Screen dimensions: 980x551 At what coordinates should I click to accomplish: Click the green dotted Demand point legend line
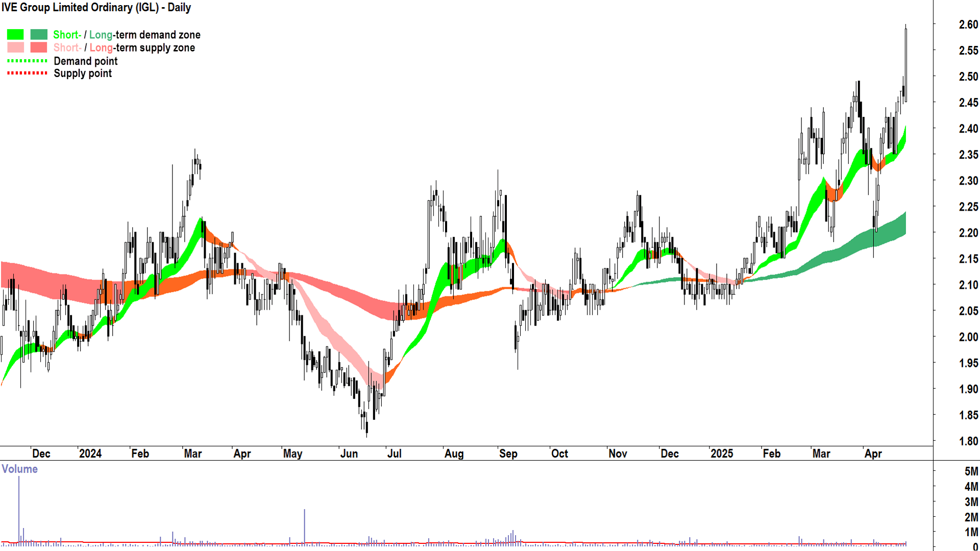point(27,61)
